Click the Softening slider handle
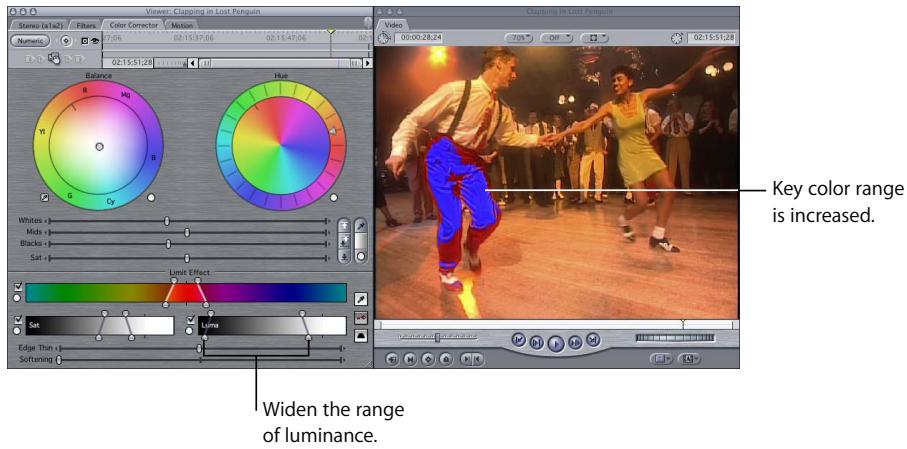Viewport: 907px width, 449px height. 59,360
